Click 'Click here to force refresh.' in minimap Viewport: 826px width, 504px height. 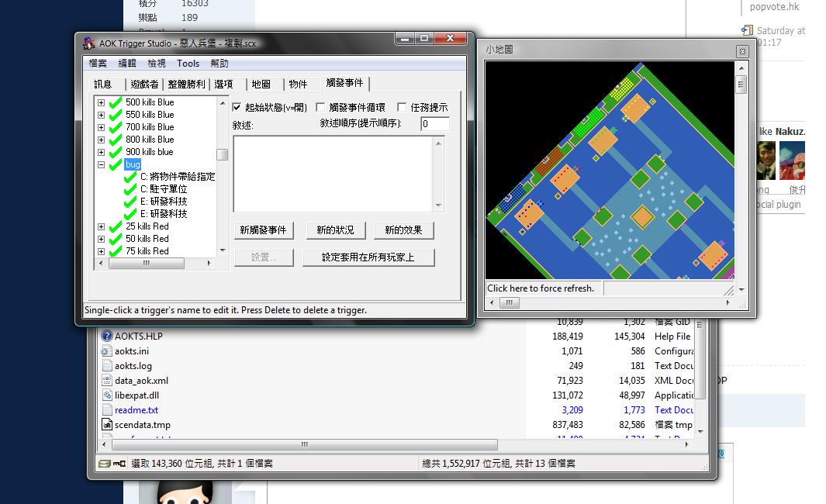click(541, 288)
